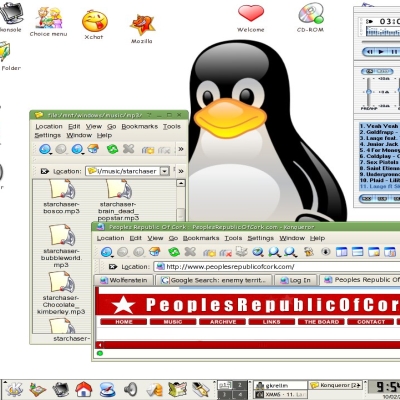The width and height of the screenshot is (400, 400).
Task: Open the CD-ROM desktop icon
Action: [310, 18]
